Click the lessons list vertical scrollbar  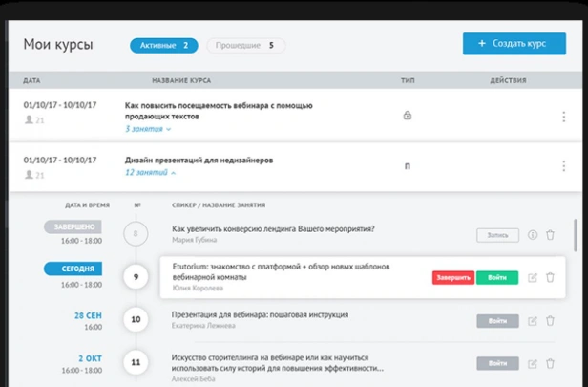(576, 235)
